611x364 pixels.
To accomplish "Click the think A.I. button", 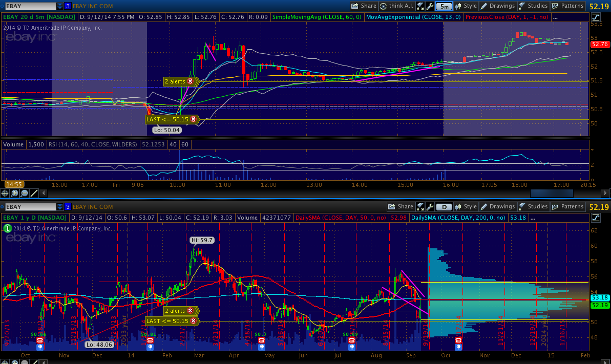I will pos(397,6).
